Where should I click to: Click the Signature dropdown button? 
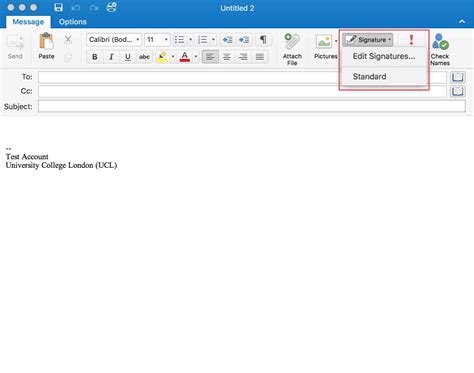368,40
